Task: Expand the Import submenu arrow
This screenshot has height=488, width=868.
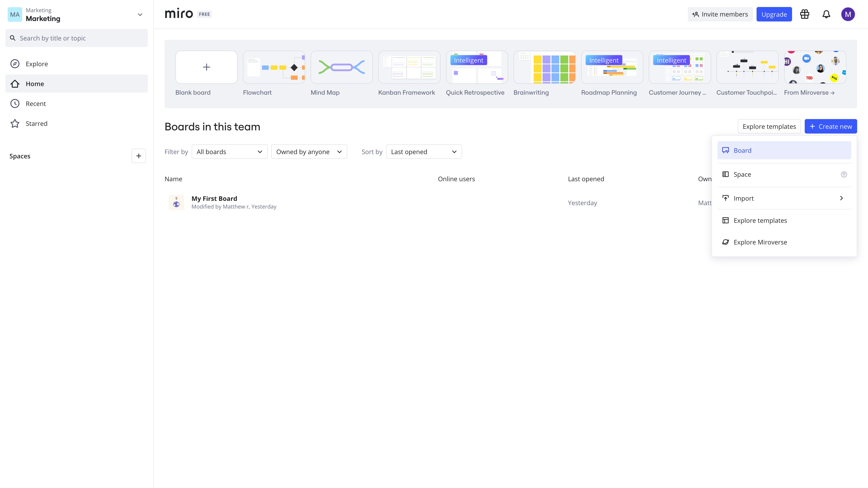Action: pos(841,198)
